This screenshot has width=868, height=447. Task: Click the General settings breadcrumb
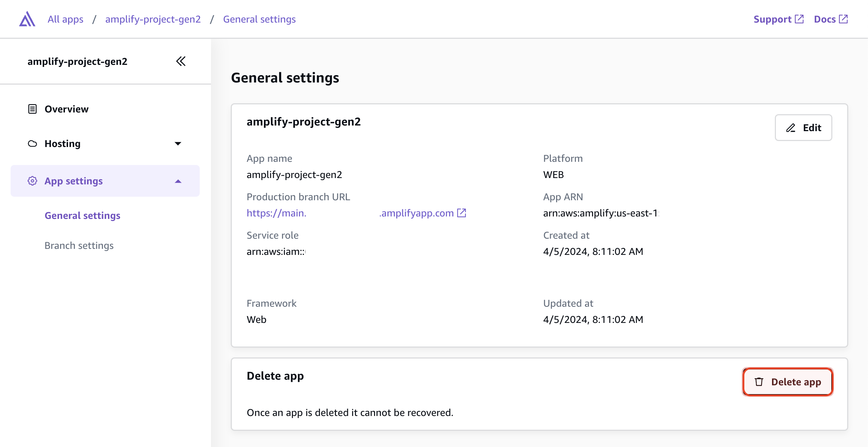tap(259, 19)
